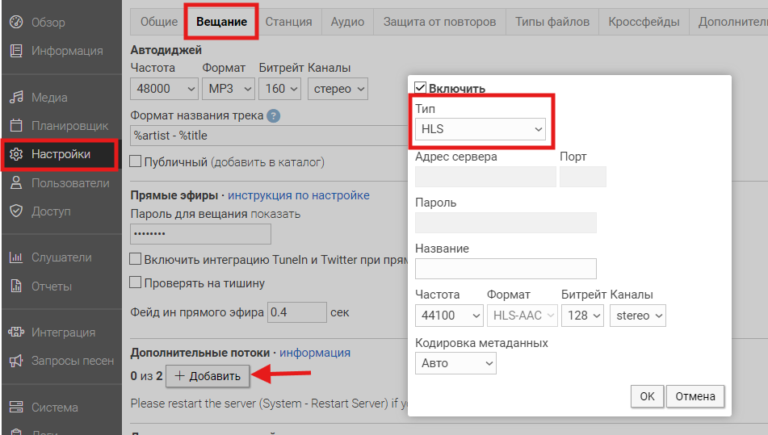Open the Частота 48000 dropdown
The image size is (768, 435).
(161, 89)
